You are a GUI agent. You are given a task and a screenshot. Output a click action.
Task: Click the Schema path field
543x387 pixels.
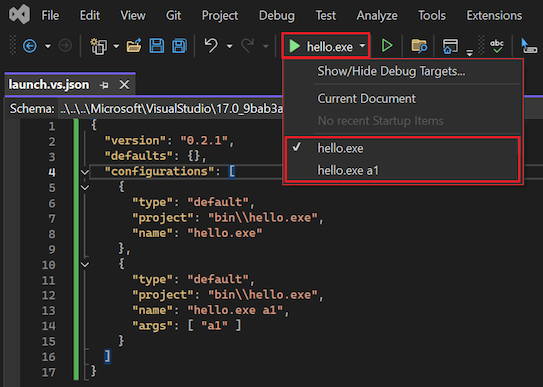(171, 109)
